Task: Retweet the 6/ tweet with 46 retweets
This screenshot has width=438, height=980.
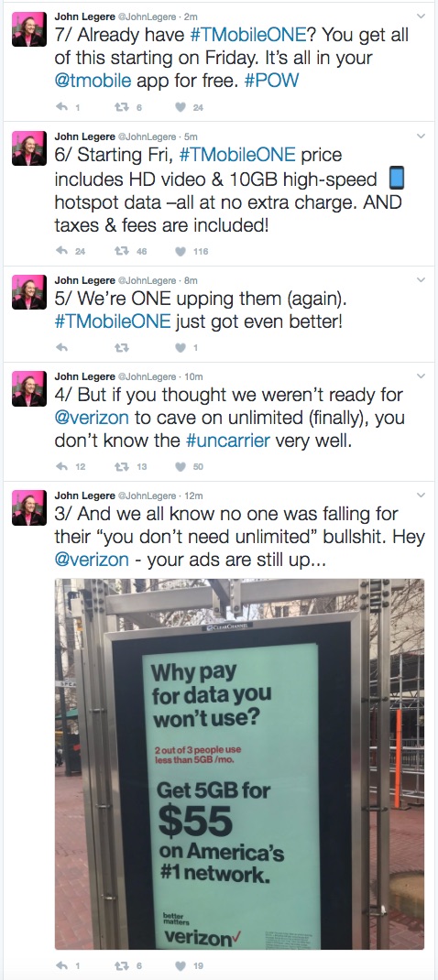Action: point(120,251)
